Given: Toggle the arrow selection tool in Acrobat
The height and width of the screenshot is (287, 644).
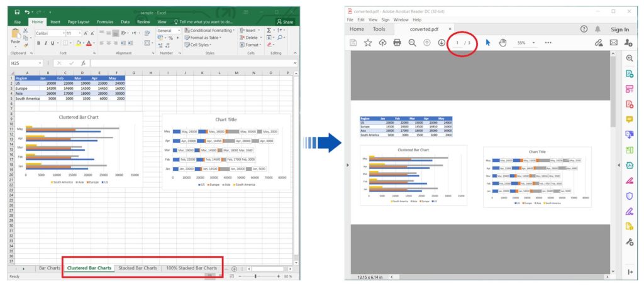Looking at the screenshot, I should click(x=488, y=43).
